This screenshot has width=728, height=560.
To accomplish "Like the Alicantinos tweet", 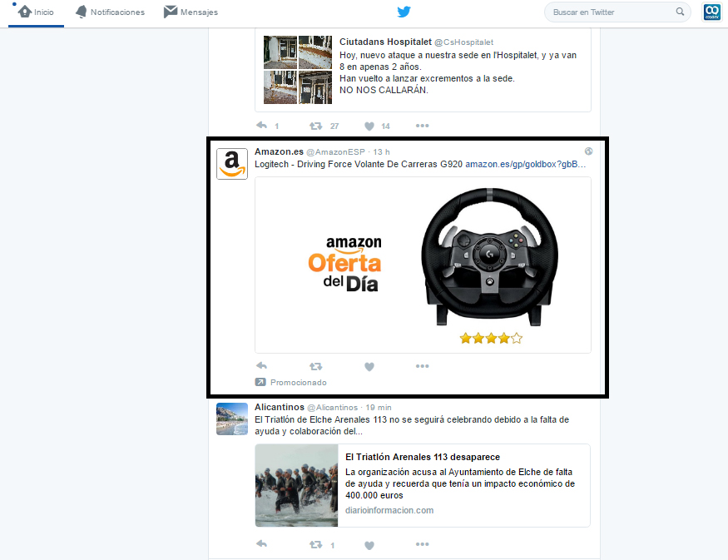I will (369, 545).
